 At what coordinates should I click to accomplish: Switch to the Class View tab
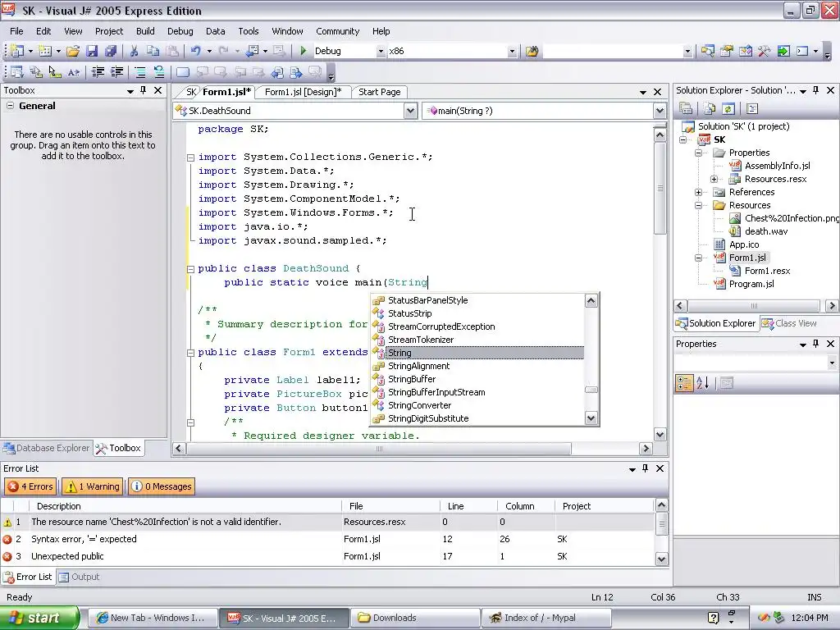point(790,323)
